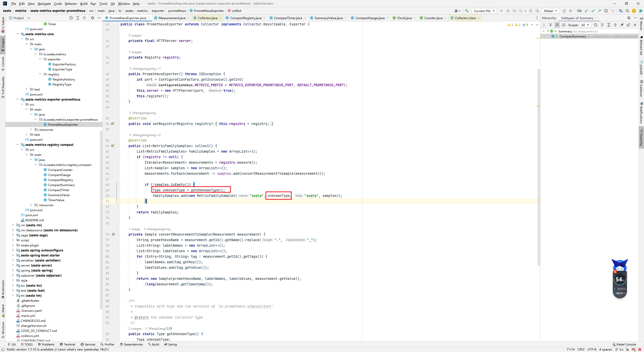This screenshot has height=352, width=644.
Task: Toggle the Maven tool window stripe
Action: [x=641, y=24]
